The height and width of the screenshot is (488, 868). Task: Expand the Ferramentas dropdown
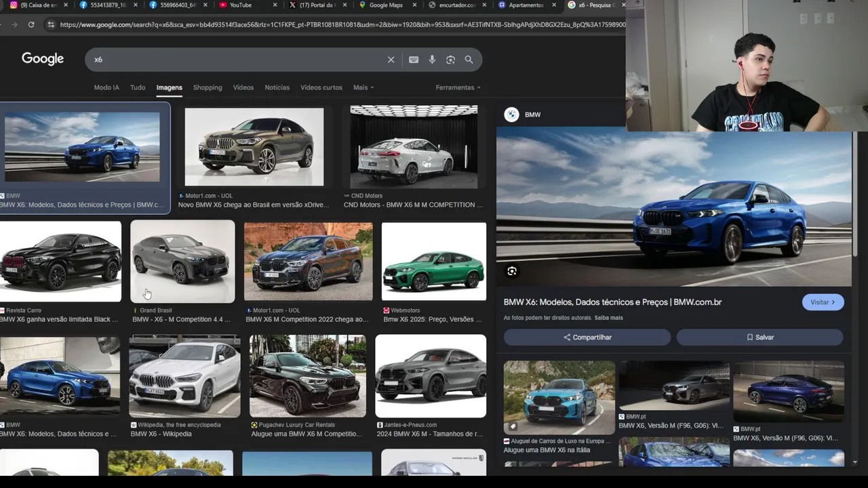click(458, 87)
